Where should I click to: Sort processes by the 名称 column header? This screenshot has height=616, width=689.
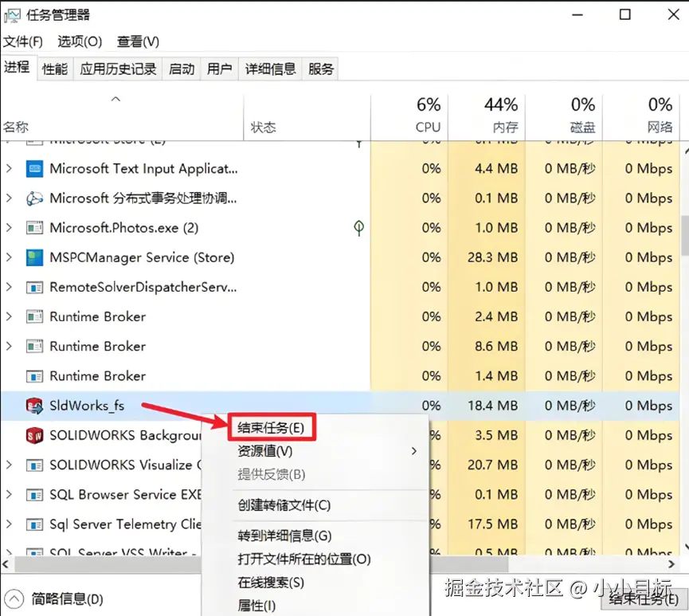122,117
